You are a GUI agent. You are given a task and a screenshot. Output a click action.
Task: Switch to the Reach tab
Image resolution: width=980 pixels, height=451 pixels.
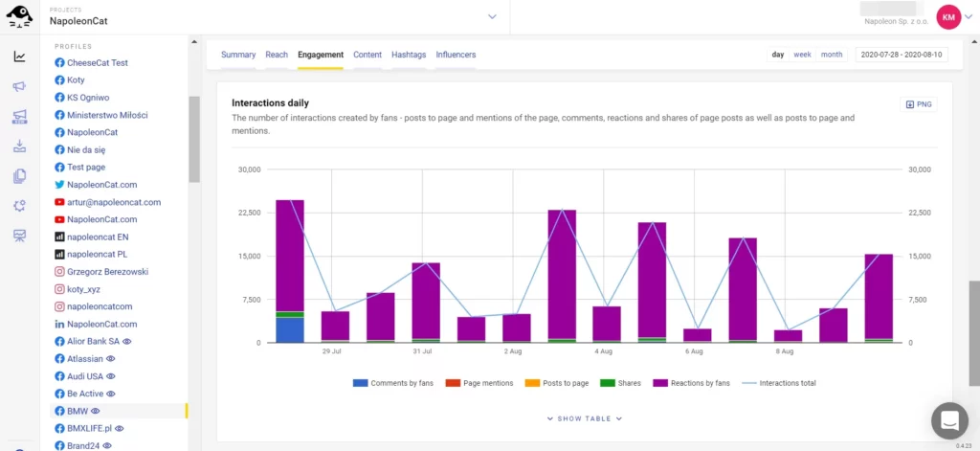click(277, 55)
